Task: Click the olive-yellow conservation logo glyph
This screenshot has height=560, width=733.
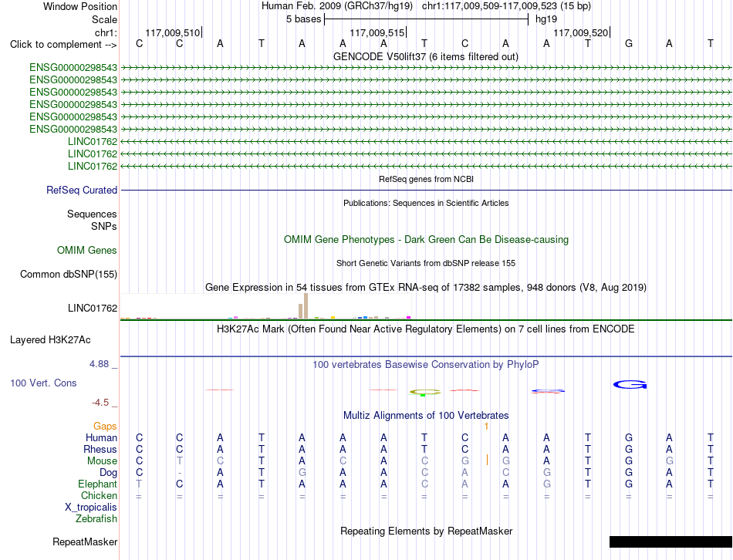Action: click(x=425, y=392)
